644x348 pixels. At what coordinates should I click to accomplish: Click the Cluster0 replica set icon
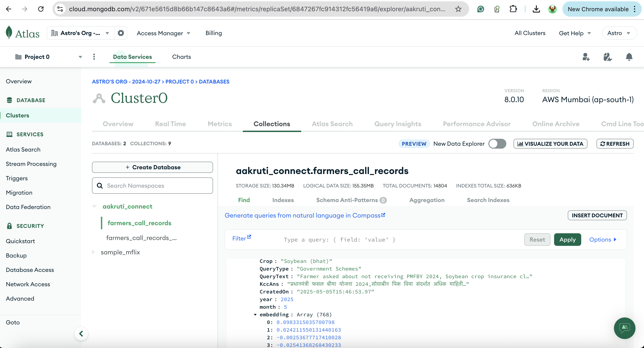coord(99,98)
